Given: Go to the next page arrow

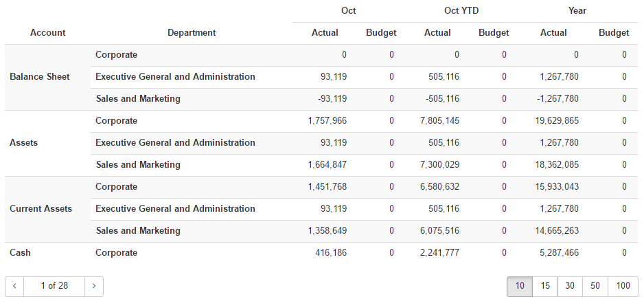Looking at the screenshot, I should pos(94,286).
